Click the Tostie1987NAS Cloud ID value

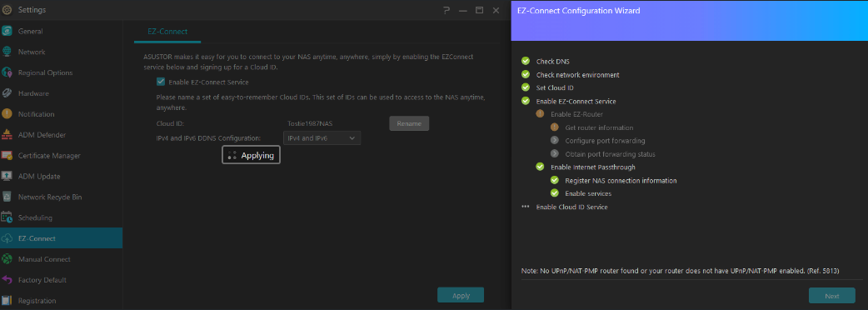coord(310,123)
